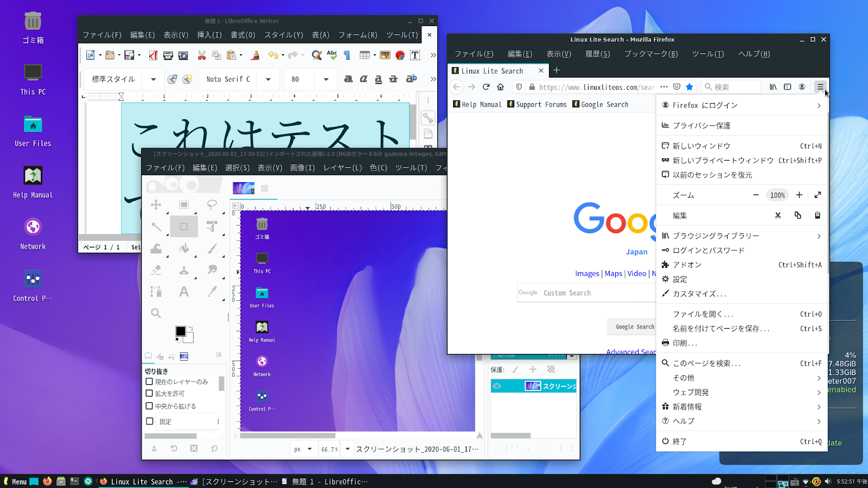Select the GIMP Warp Transform tool
This screenshot has width=868, height=488.
pos(156,248)
